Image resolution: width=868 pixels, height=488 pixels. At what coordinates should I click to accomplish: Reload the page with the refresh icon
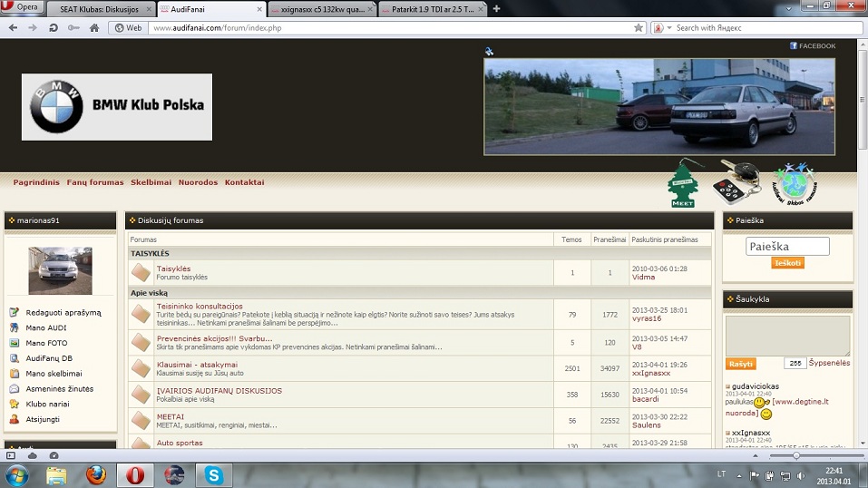[x=54, y=28]
